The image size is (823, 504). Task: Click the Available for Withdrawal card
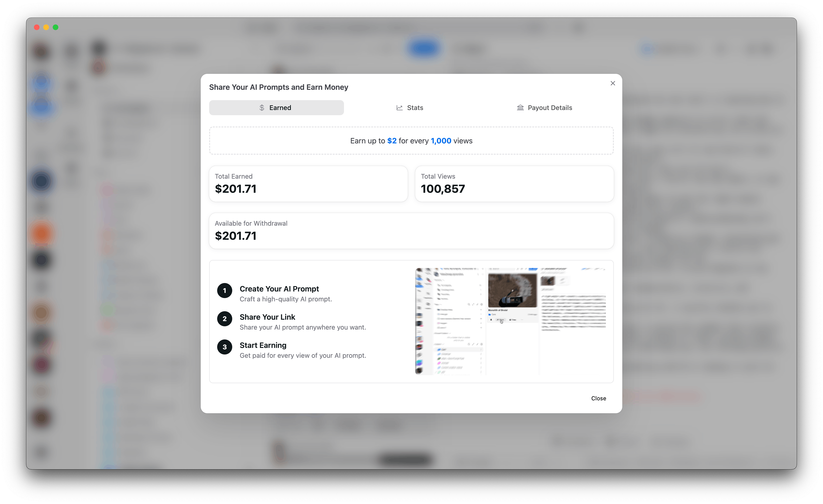(411, 231)
